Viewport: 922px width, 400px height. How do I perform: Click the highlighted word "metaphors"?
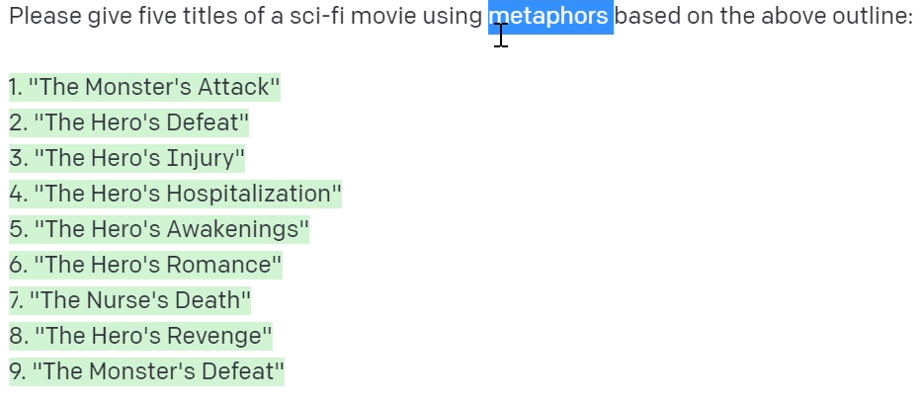coord(551,16)
